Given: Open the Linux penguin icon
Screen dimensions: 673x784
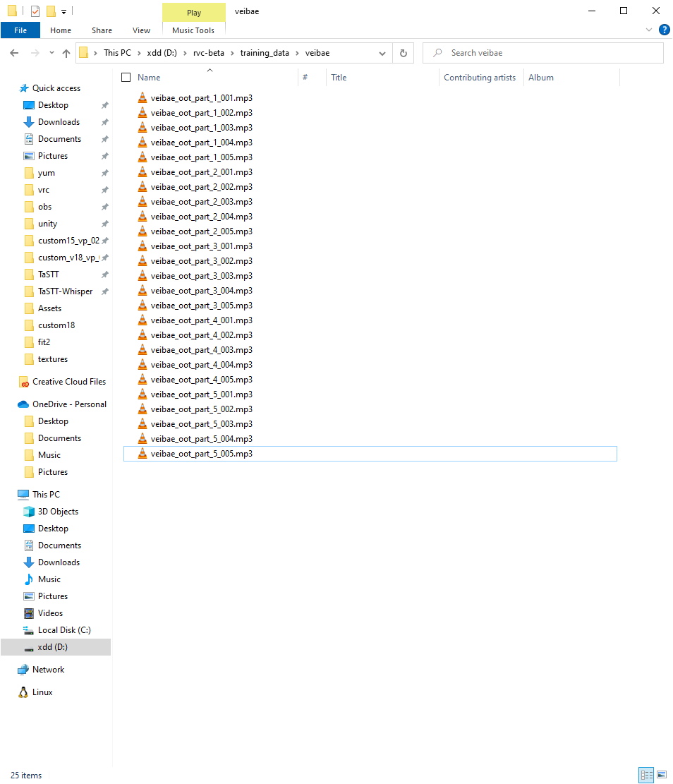Looking at the screenshot, I should [23, 692].
